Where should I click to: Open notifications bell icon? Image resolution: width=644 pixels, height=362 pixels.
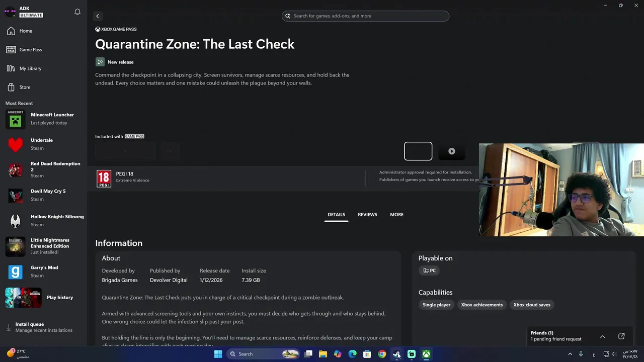tap(77, 12)
